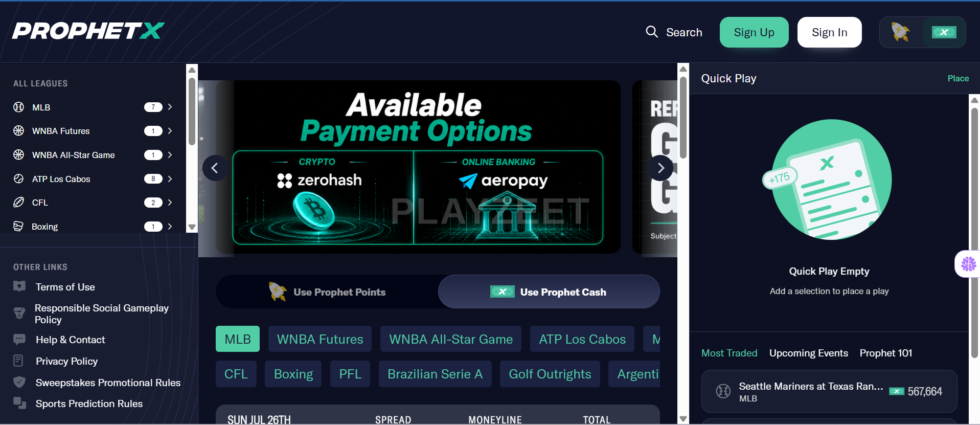
Task: Expand the CFL chevron
Action: coord(170,202)
